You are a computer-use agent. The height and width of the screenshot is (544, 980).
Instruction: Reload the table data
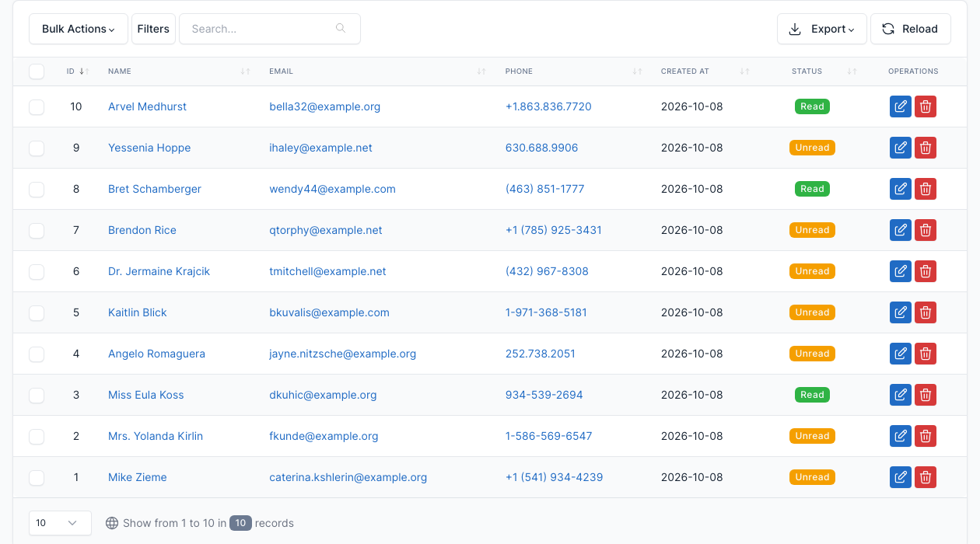pos(910,29)
